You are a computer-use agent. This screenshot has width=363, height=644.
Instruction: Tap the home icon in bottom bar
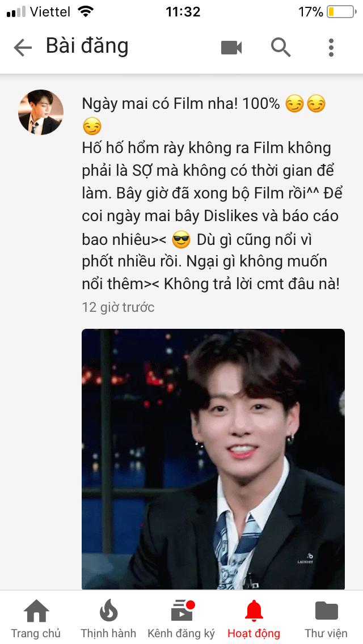pyautogui.click(x=36, y=611)
